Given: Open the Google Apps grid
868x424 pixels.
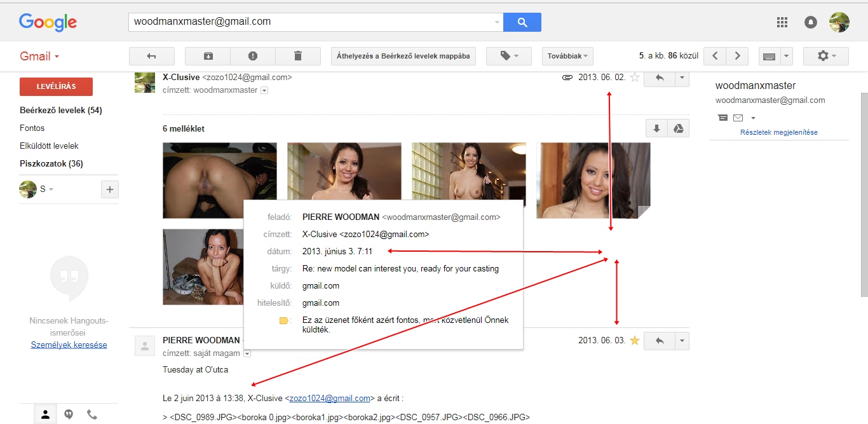Looking at the screenshot, I should [x=782, y=22].
